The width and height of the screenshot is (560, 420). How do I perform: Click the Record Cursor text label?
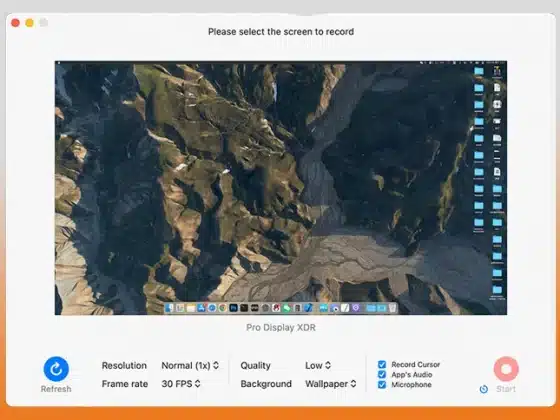[x=416, y=364]
